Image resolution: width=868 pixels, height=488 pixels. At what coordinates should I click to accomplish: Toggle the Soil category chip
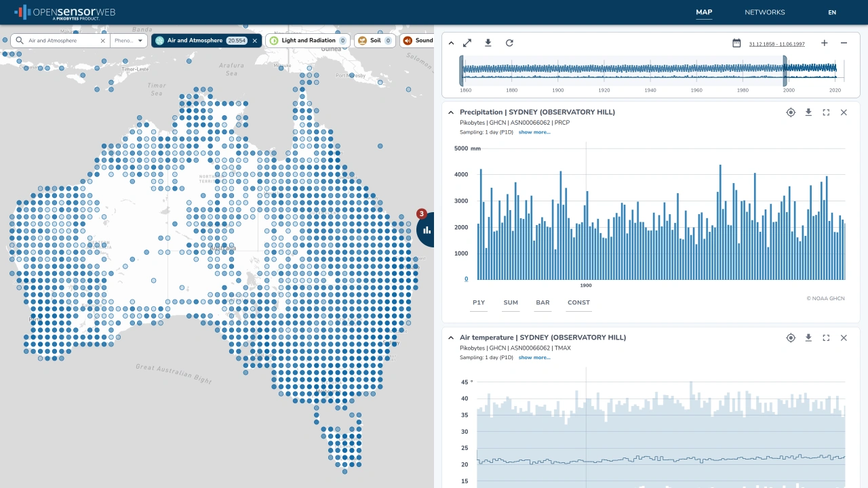tap(375, 41)
